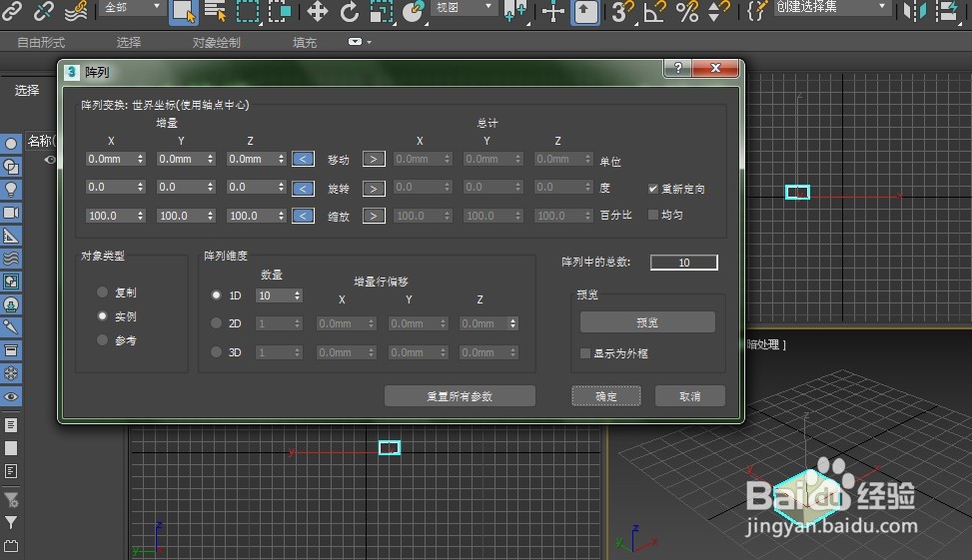Choose the 2D array dimension

tap(216, 323)
